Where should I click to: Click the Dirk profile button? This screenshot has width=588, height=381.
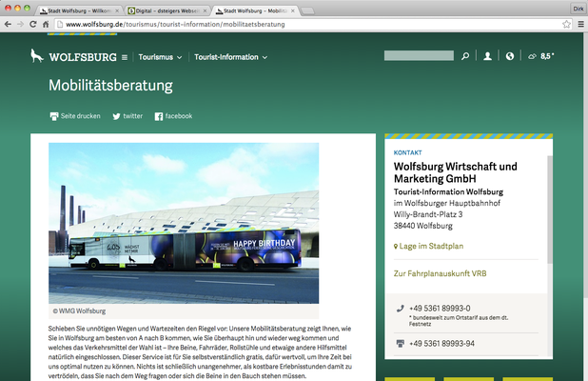578,9
